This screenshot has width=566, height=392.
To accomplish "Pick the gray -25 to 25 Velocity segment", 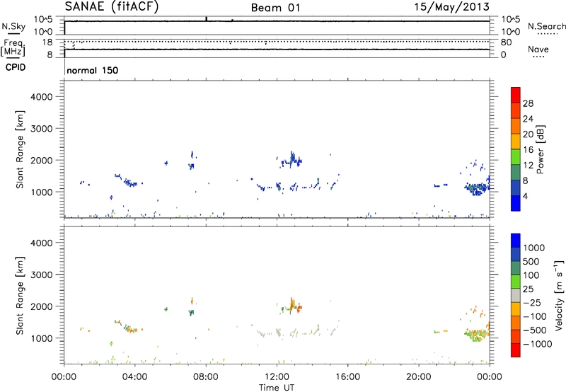I will pyautogui.click(x=516, y=295).
